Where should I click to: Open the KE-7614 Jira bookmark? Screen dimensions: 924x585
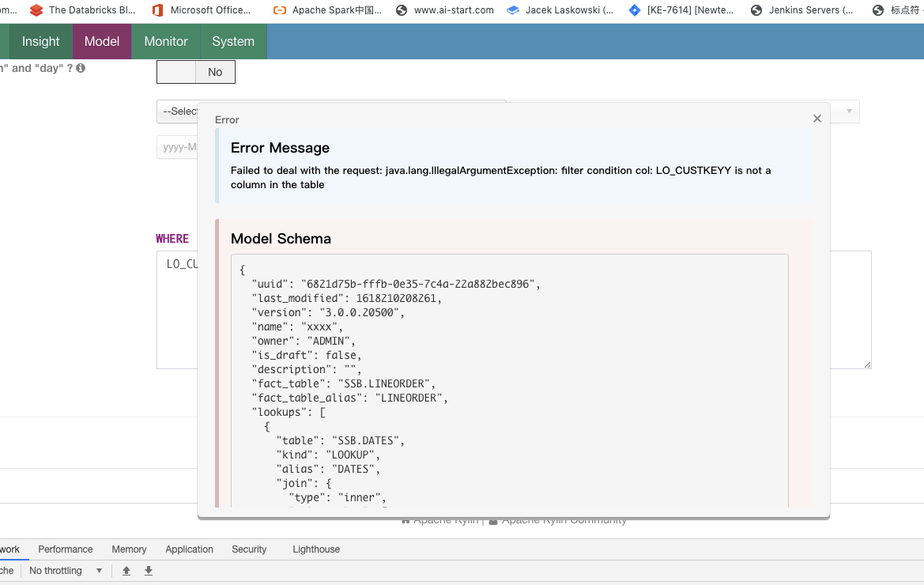click(x=681, y=10)
